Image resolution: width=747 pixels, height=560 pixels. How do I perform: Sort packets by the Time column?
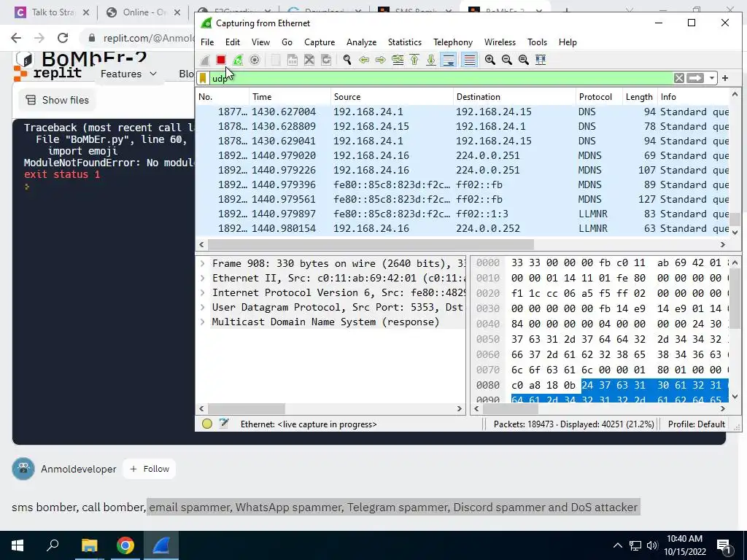click(x=290, y=97)
